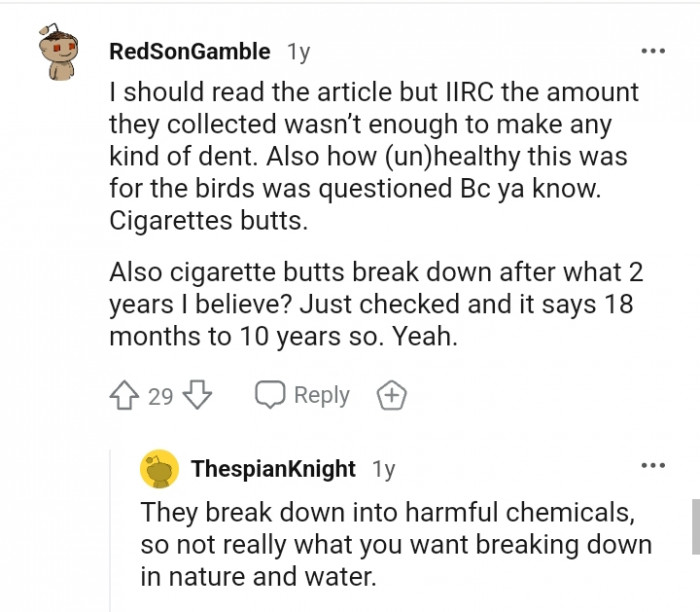Click the Reply label under RedSonGamble's comment
The width and height of the screenshot is (700, 612).
point(321,396)
